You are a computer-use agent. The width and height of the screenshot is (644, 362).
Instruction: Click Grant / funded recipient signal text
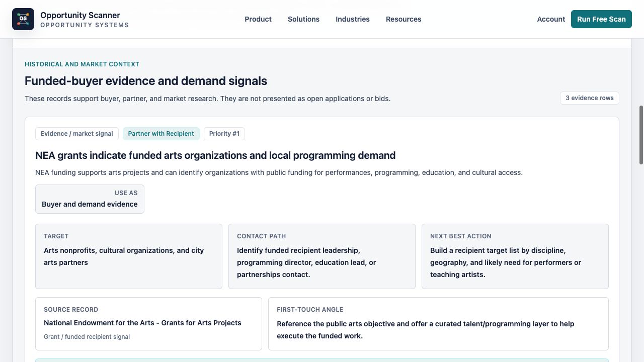(87, 337)
